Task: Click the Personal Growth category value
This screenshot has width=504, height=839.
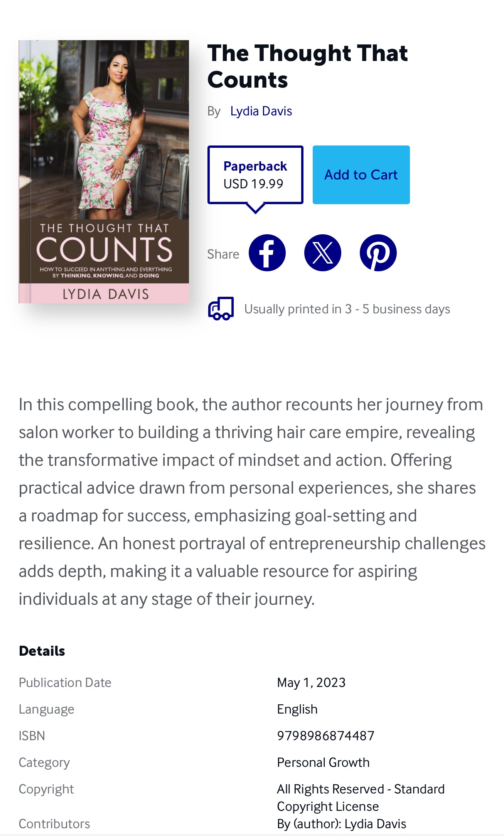Action: (x=323, y=762)
